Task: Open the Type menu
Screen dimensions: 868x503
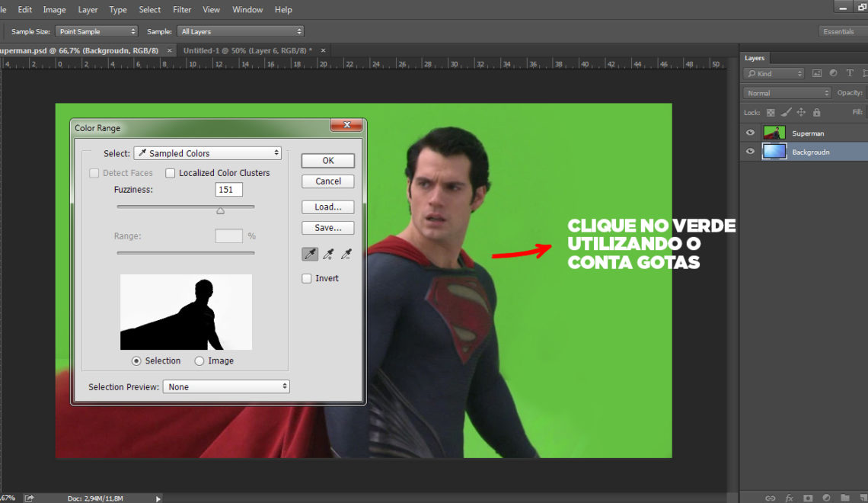Action: point(118,9)
